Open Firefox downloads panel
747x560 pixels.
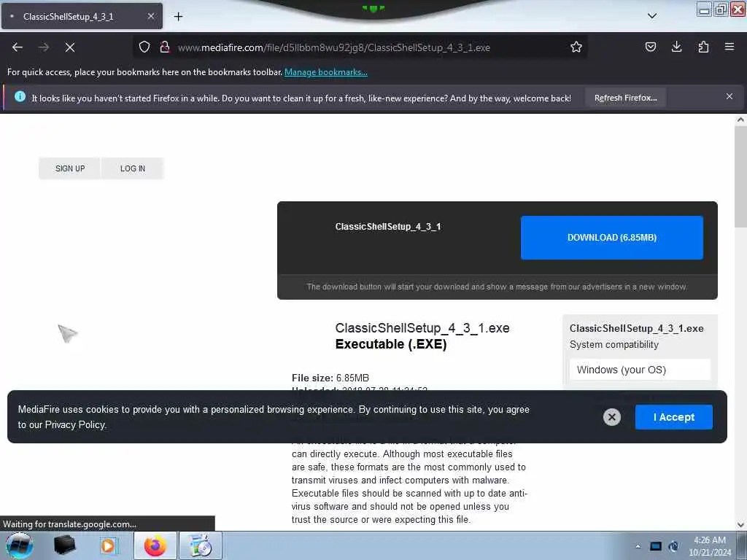point(676,47)
